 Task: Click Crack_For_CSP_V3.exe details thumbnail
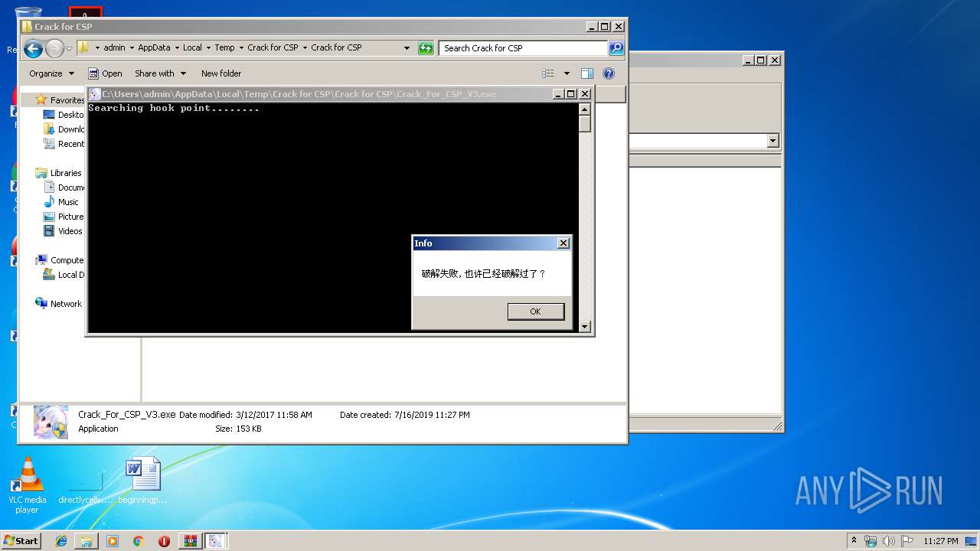[x=51, y=422]
